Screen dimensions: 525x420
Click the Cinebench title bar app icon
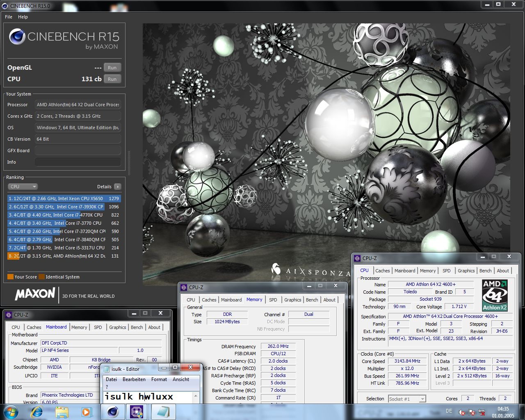tap(5, 6)
